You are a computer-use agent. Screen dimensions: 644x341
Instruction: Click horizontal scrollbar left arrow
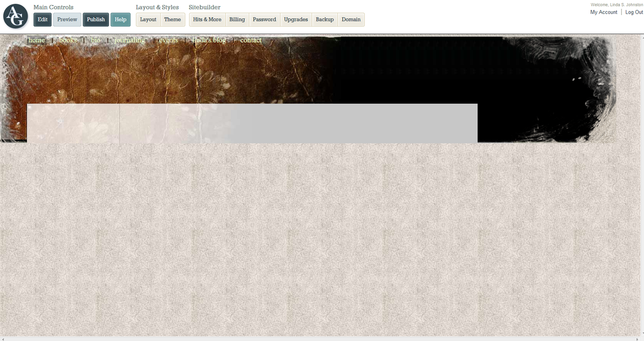(x=3, y=339)
